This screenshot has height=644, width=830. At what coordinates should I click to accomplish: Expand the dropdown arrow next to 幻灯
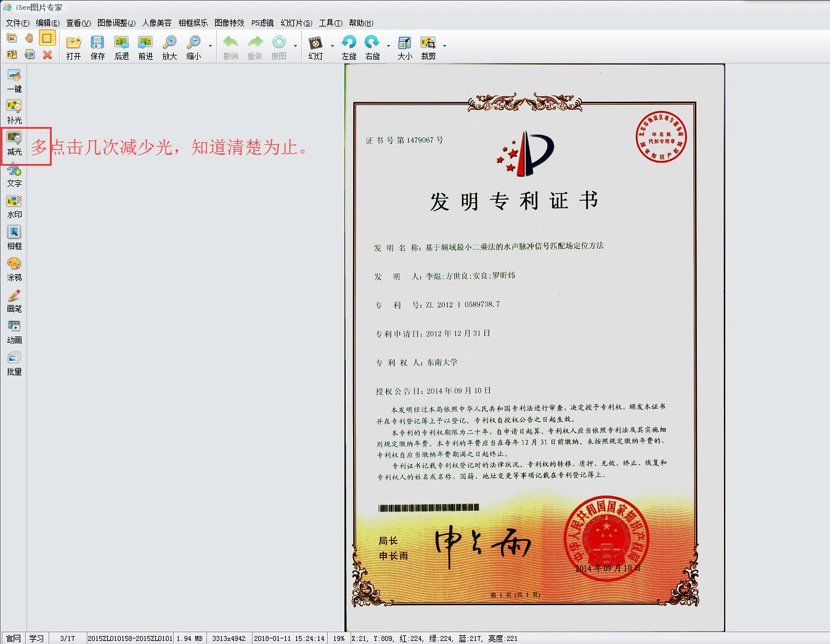332,46
